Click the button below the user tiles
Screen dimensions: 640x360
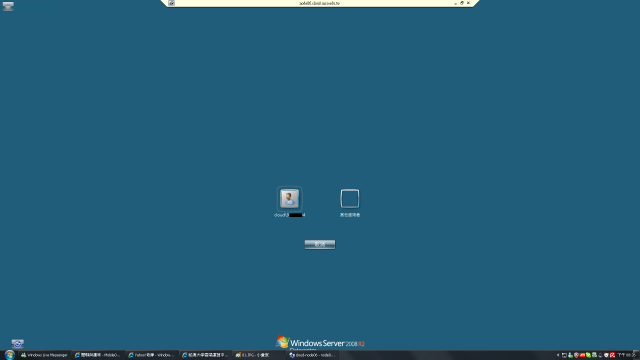320,244
